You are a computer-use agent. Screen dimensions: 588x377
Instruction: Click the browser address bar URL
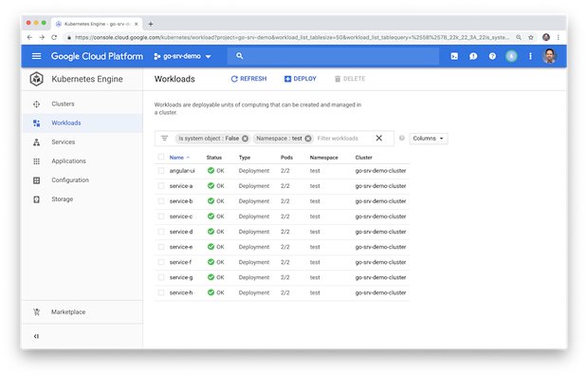click(292, 37)
